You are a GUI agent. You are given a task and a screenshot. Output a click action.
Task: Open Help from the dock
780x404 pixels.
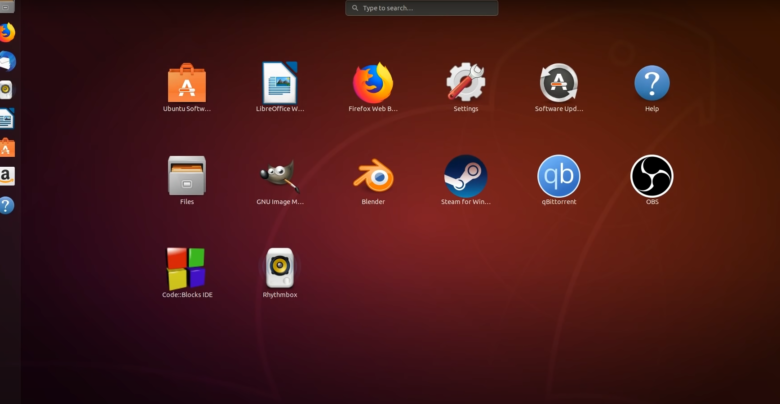6,205
